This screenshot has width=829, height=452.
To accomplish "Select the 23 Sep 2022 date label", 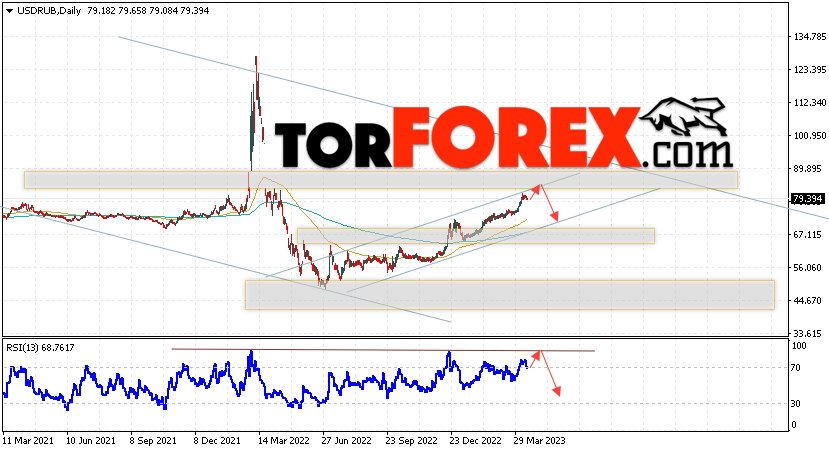I will point(411,440).
